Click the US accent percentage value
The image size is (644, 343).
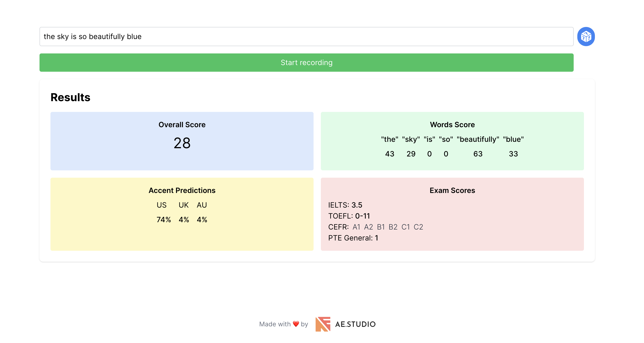click(164, 219)
